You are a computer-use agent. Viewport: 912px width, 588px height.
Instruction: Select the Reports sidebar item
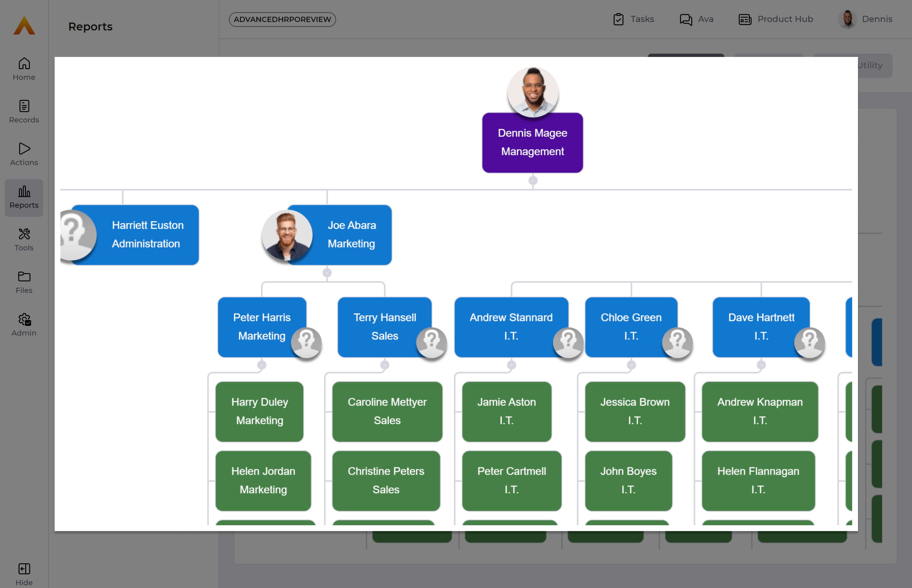24,197
